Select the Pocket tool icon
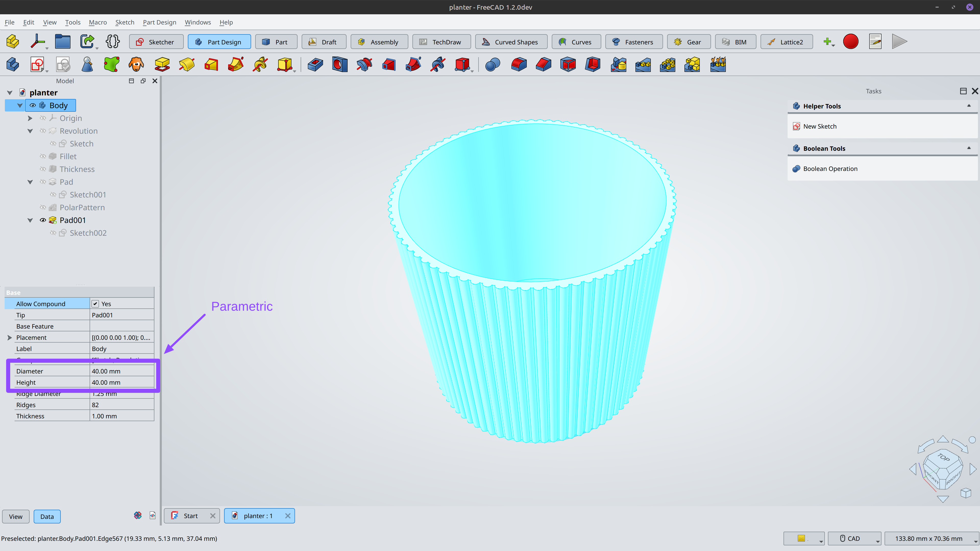980x551 pixels. click(x=315, y=65)
